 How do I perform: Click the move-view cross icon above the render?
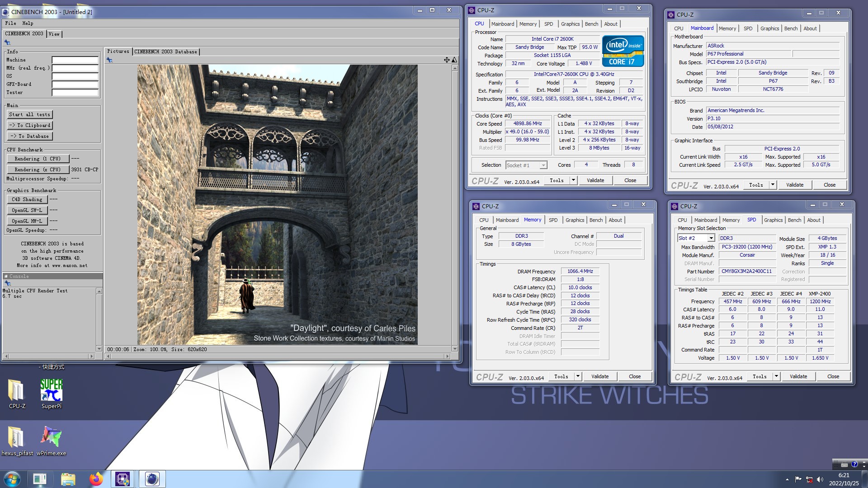click(x=447, y=60)
